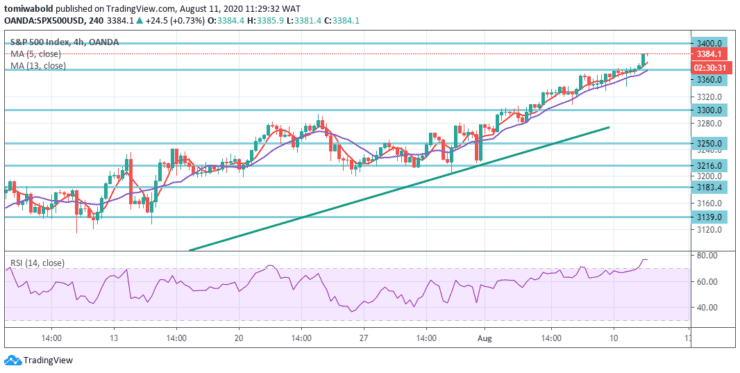Screen dimensions: 740x373
Task: Click the date label 27 on time axis
Action: [x=364, y=339]
